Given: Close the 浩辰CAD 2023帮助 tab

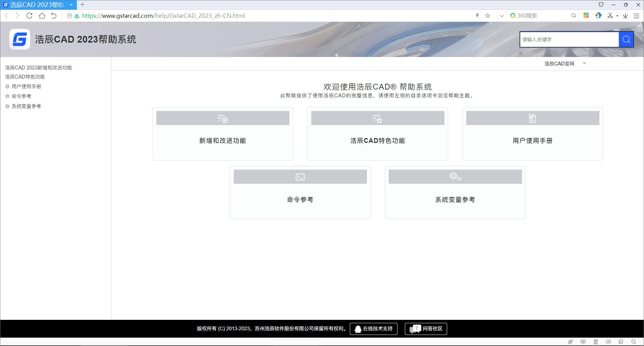Looking at the screenshot, I should (x=71, y=5).
